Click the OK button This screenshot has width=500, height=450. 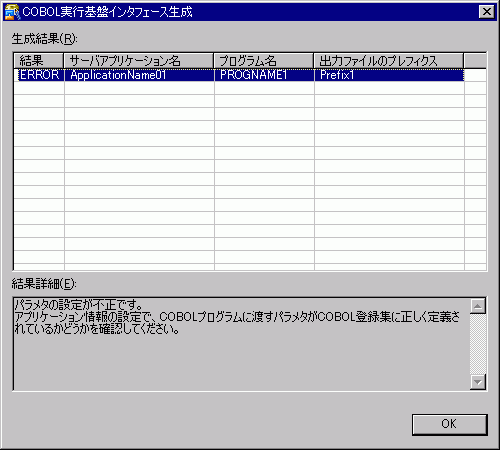tap(450, 424)
